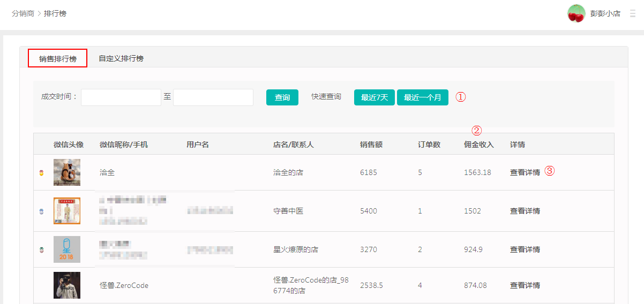Screen dimensions: 644x304
Task: View details for 洽全的店
Action: pos(525,172)
